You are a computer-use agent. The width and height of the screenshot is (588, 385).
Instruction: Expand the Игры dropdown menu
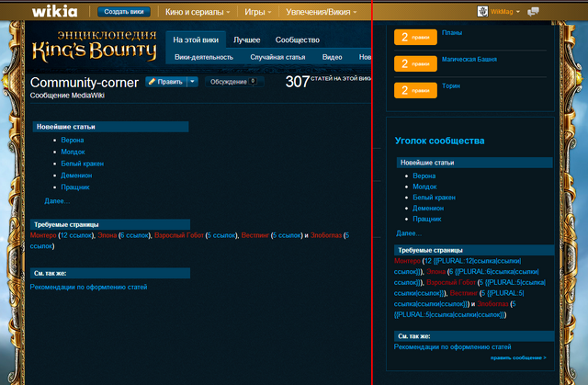click(257, 12)
